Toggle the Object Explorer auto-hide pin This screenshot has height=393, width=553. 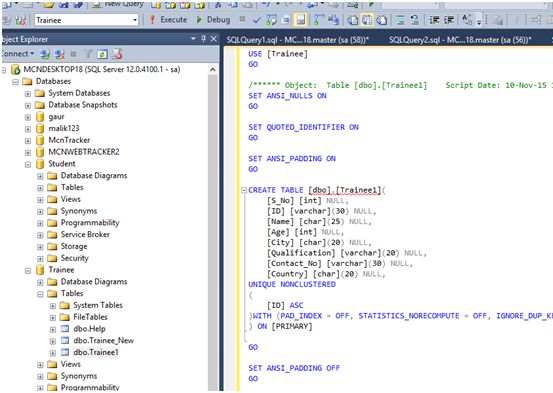(203, 39)
